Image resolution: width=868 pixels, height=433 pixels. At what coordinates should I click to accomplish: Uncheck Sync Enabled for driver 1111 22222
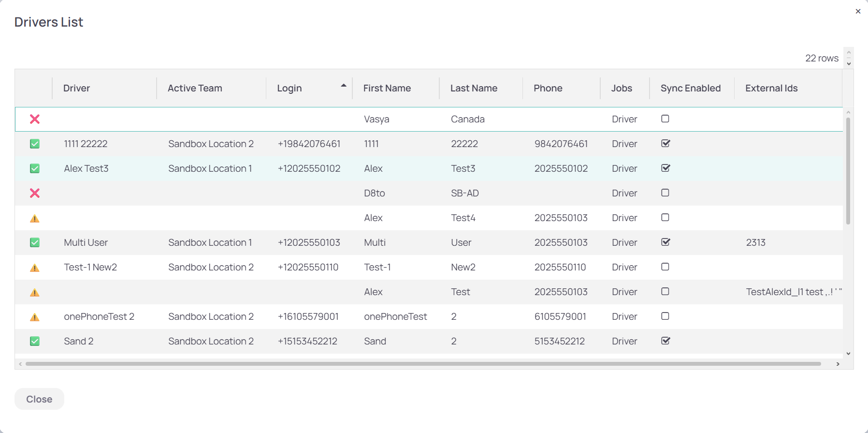point(665,143)
